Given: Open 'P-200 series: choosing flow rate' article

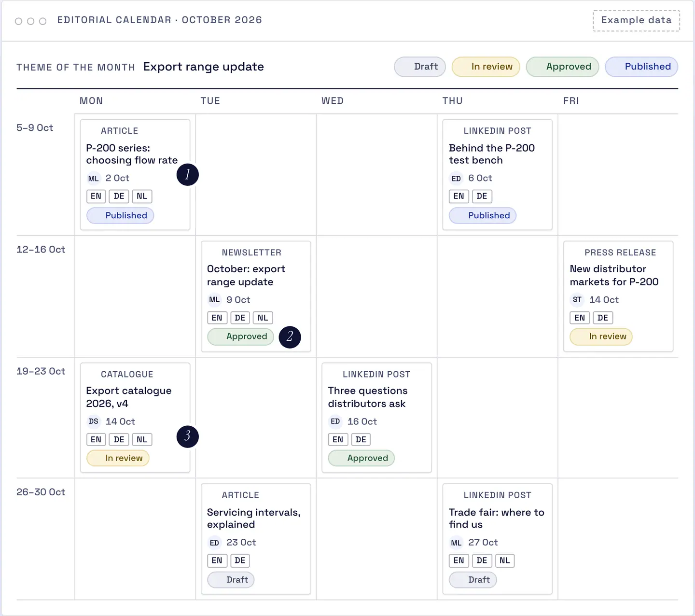Looking at the screenshot, I should 132,154.
